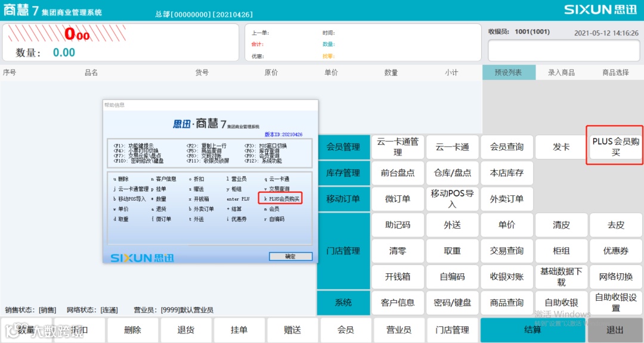Click 删除 in the bottom bar
This screenshot has width=644, height=343.
[x=132, y=330]
